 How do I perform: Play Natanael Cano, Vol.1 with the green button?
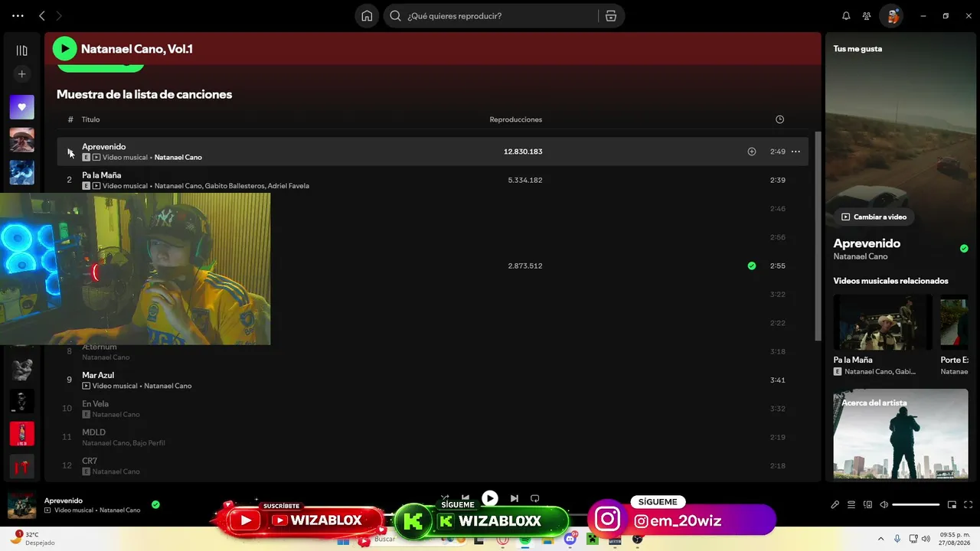(x=64, y=49)
